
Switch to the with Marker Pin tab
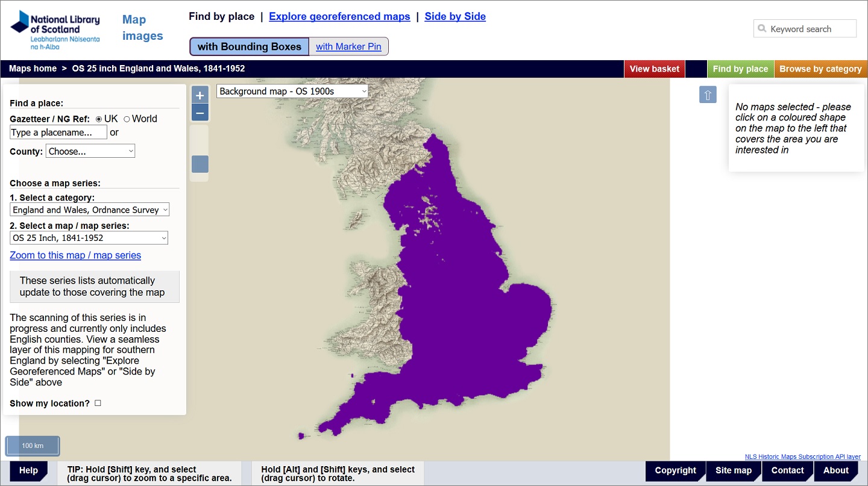pyautogui.click(x=348, y=46)
